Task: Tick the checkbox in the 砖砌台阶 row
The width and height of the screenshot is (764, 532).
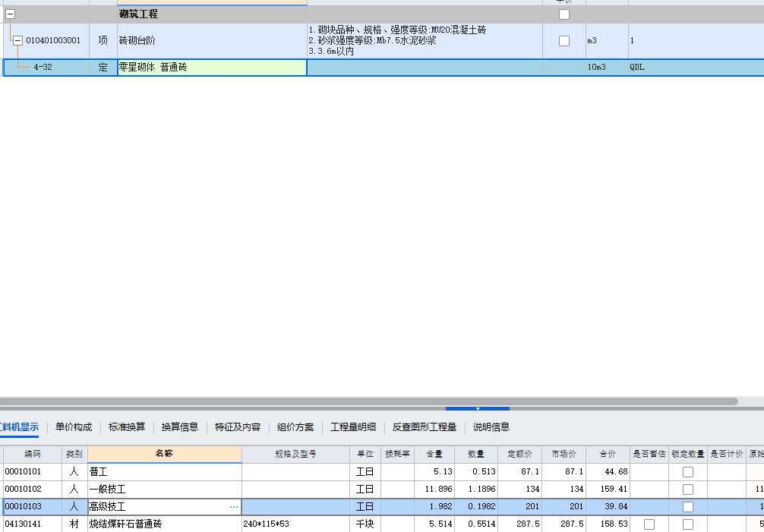Action: 564,40
